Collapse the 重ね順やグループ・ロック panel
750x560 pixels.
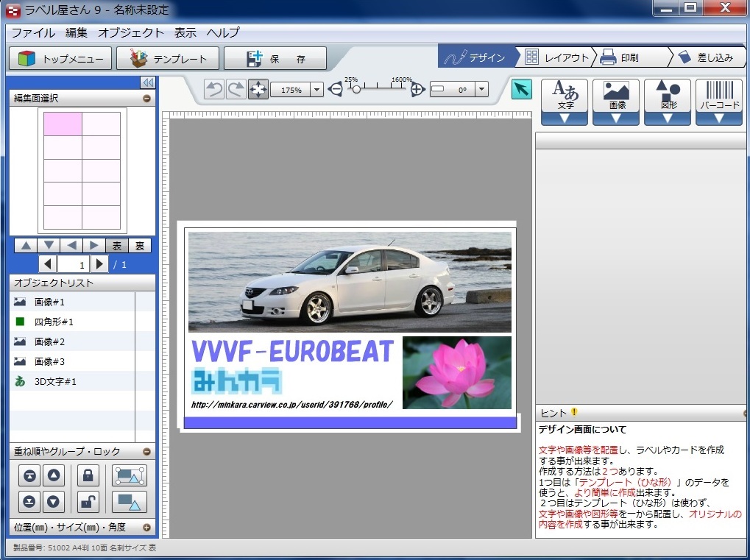pyautogui.click(x=147, y=451)
